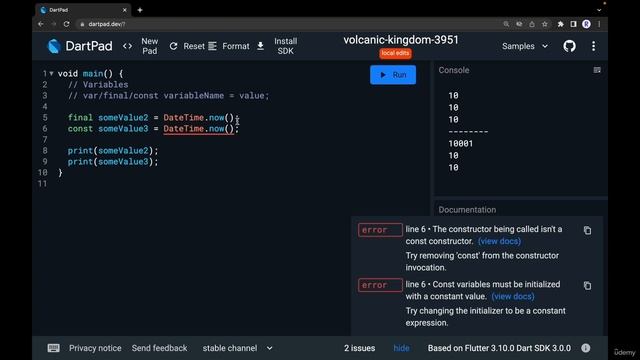Clear the console output icon
The image size is (640, 360).
[x=597, y=70]
